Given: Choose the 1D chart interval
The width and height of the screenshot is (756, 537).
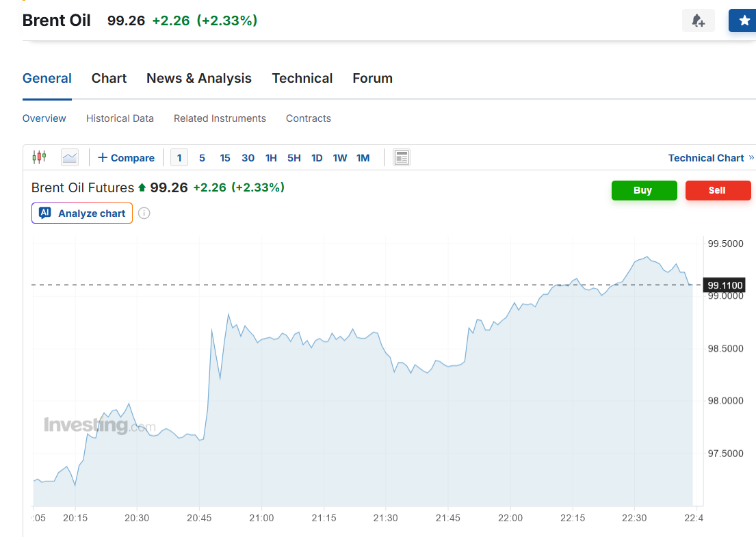Looking at the screenshot, I should pos(317,157).
